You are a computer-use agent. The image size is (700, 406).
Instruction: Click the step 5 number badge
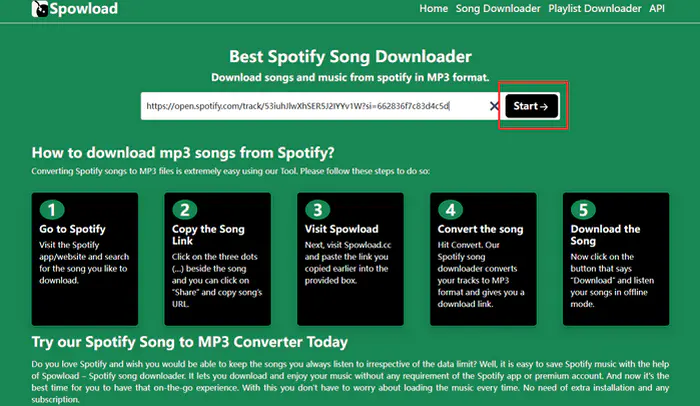(584, 209)
